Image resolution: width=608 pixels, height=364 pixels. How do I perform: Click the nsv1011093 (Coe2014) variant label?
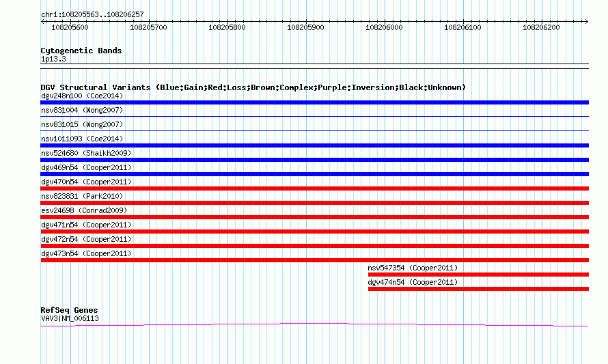[82, 139]
